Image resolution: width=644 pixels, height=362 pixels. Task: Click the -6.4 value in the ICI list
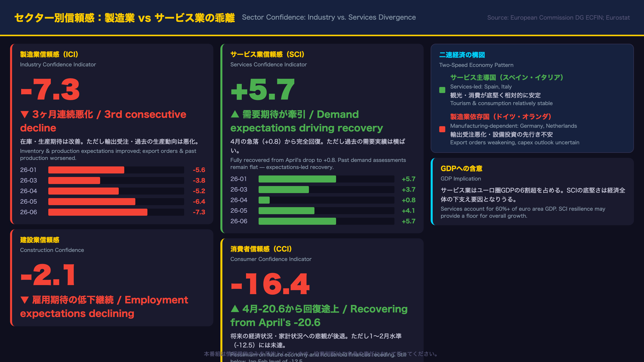coord(199,202)
